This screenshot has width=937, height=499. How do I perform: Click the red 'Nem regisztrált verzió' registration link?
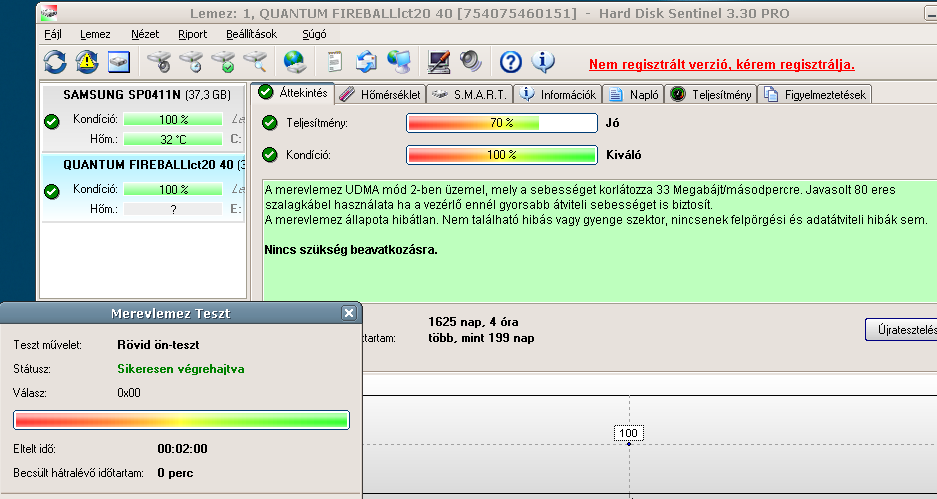pos(722,65)
